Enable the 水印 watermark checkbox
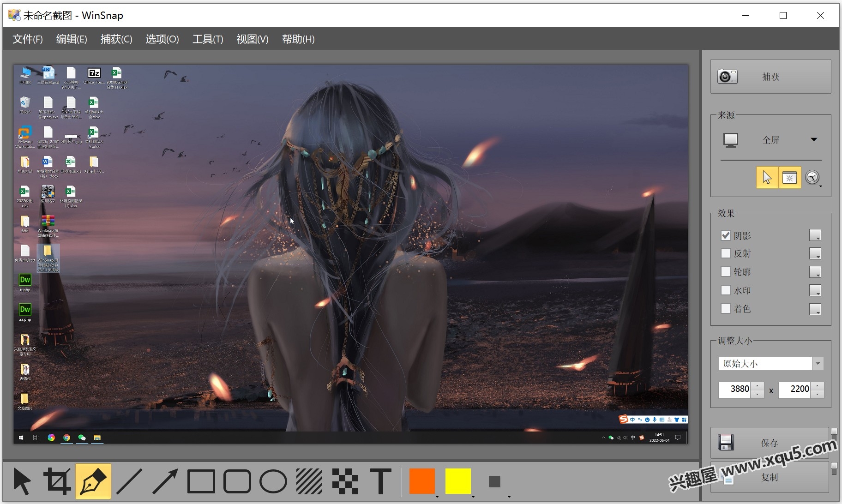This screenshot has height=504, width=842. point(726,290)
